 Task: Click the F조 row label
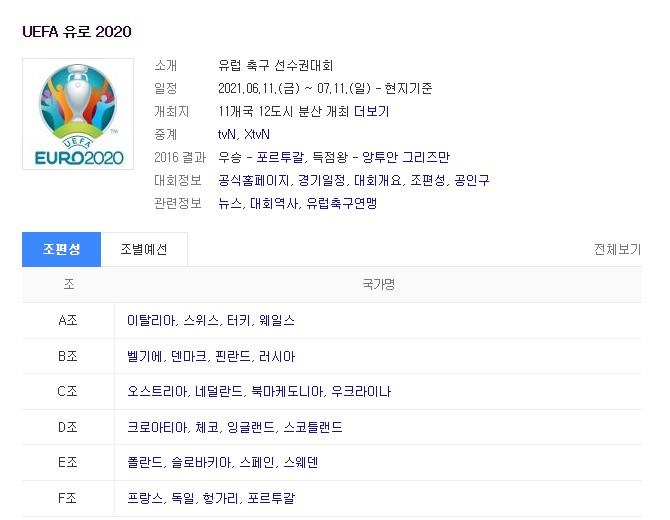pyautogui.click(x=68, y=498)
